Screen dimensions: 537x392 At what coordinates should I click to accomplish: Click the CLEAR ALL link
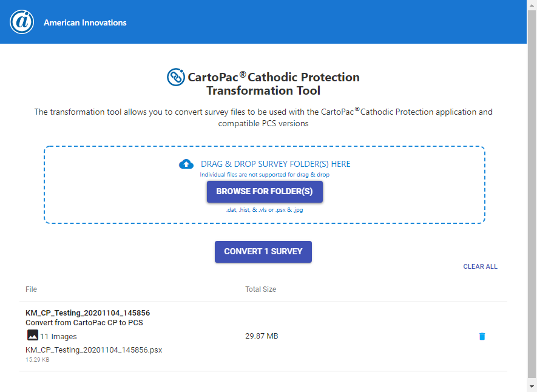tap(480, 266)
